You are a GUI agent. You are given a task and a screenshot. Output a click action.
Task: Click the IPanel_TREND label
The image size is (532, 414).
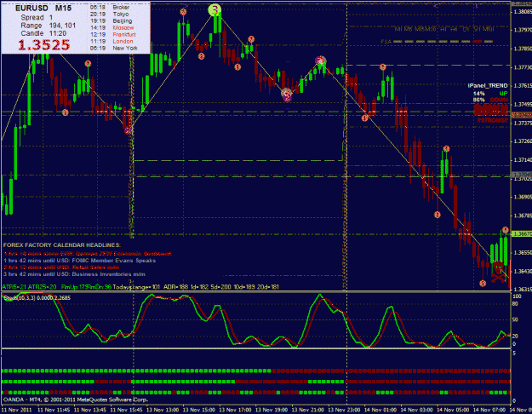[488, 86]
